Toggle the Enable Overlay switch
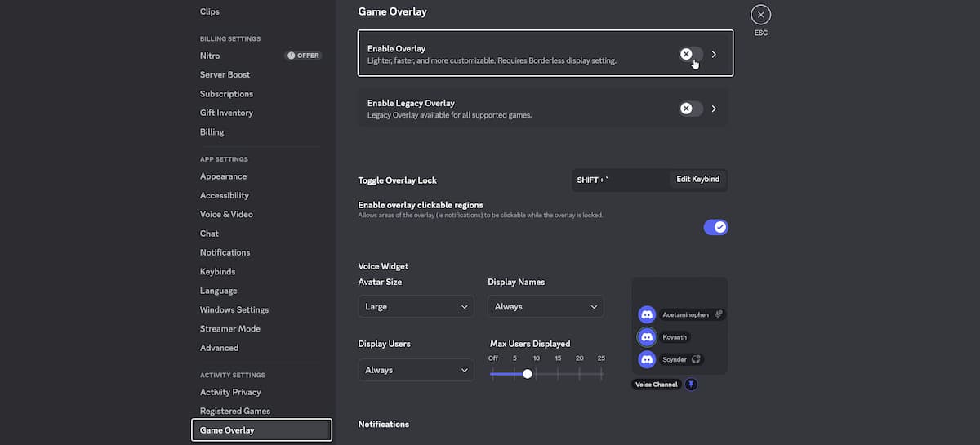 tap(691, 54)
